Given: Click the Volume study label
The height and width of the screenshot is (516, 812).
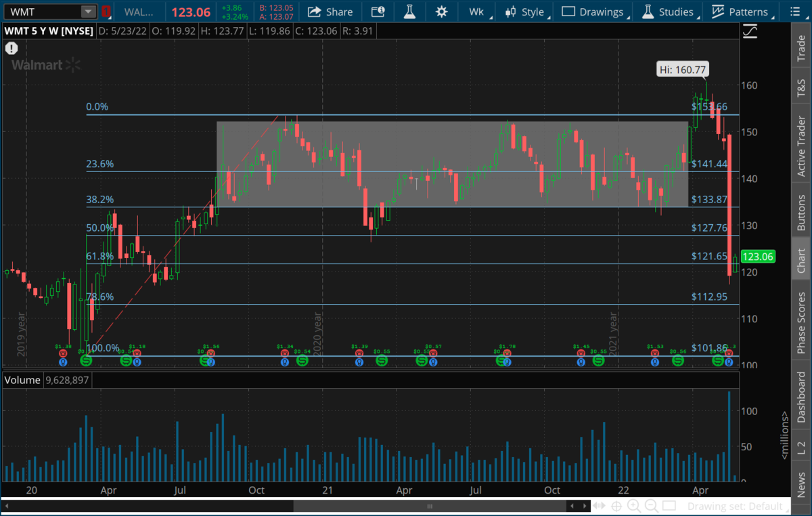Looking at the screenshot, I should [23, 380].
